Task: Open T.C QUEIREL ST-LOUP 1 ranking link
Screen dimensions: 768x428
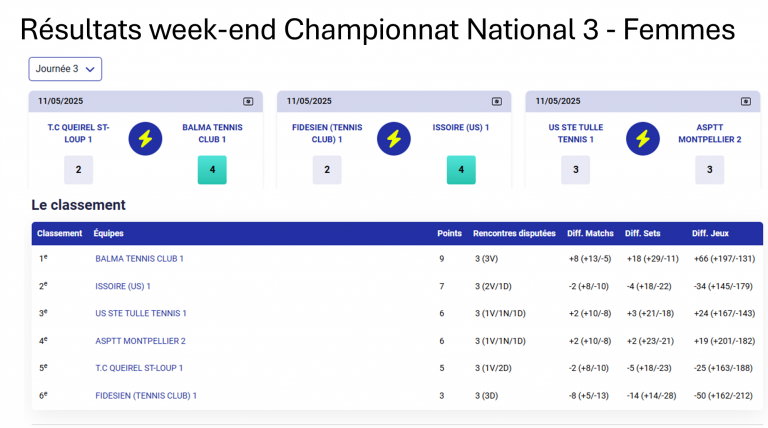Action: [x=139, y=368]
